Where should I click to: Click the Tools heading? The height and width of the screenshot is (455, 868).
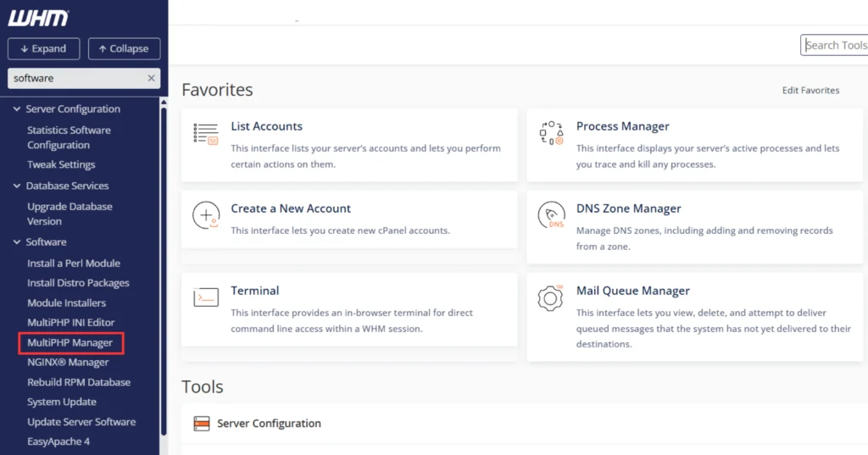202,386
